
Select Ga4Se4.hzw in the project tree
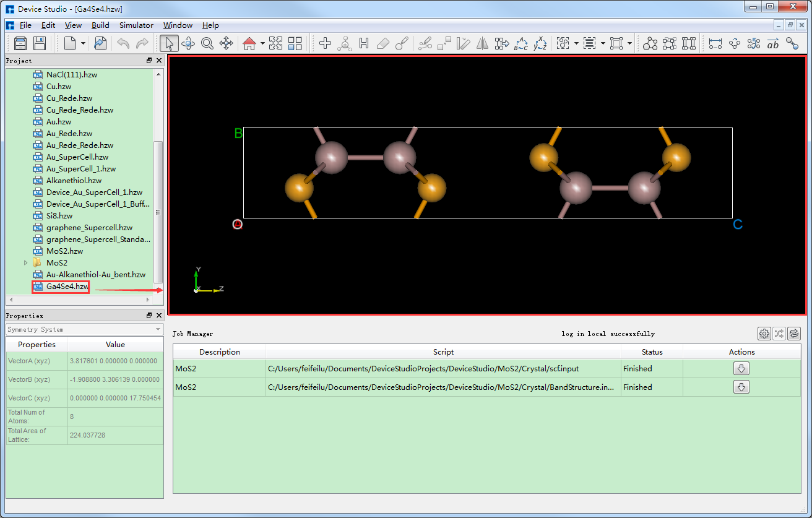point(67,287)
